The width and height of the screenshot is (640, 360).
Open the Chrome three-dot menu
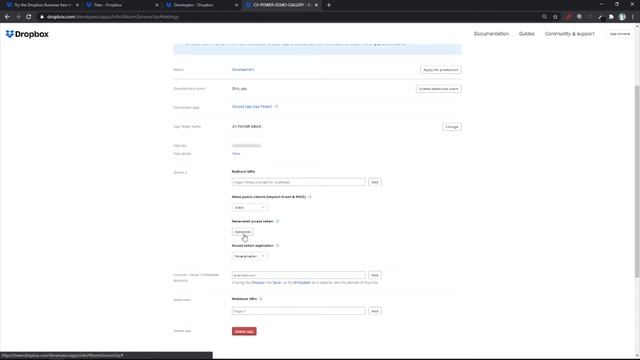coord(633,17)
